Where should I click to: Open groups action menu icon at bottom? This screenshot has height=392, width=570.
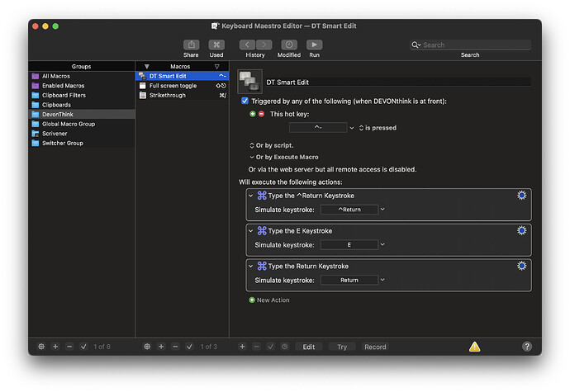41,347
